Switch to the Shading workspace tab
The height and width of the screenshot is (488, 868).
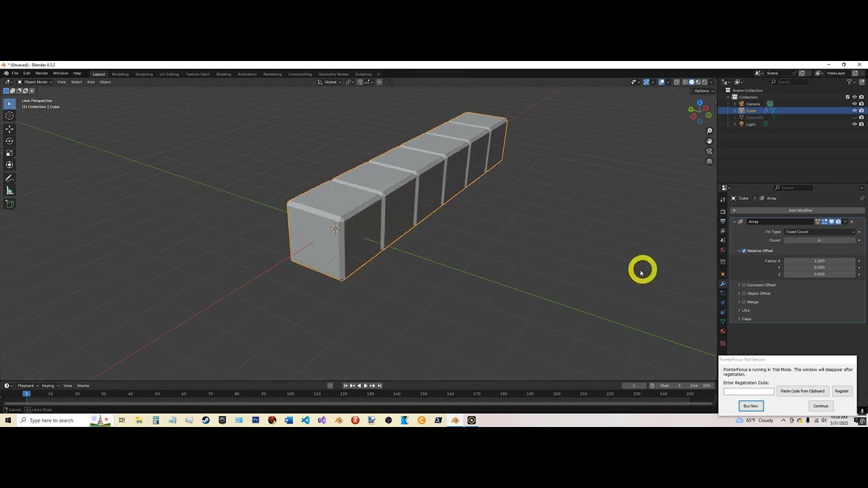click(224, 74)
